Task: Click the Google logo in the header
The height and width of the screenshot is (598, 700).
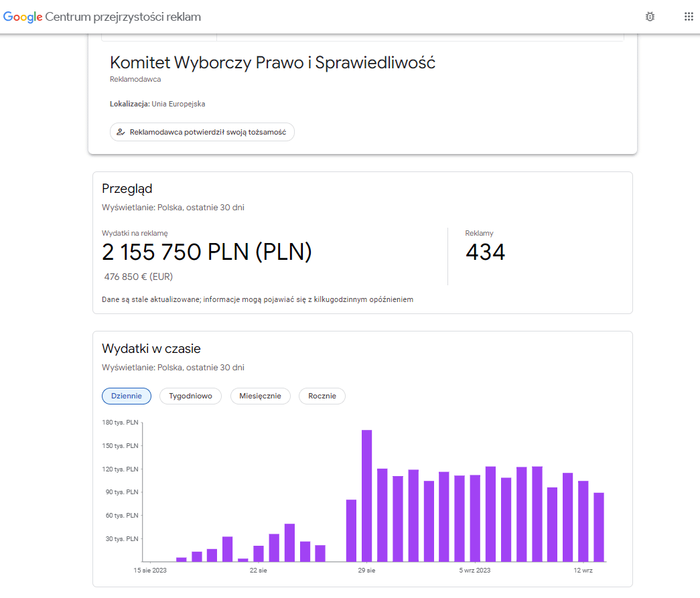Action: (x=23, y=17)
